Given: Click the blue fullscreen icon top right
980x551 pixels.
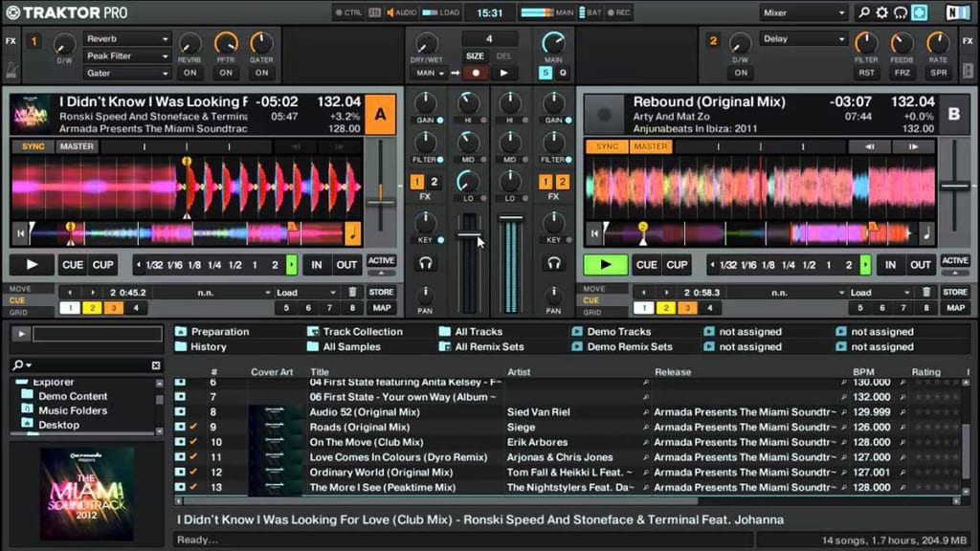Looking at the screenshot, I should [x=919, y=12].
